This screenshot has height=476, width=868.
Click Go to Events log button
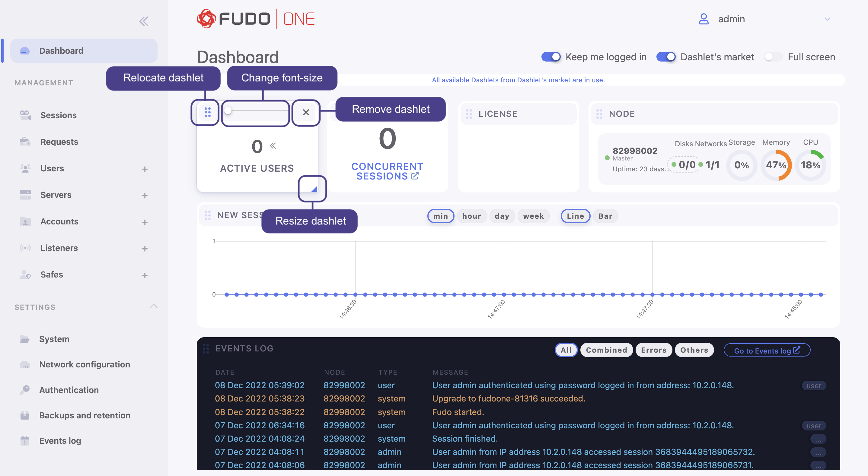[x=767, y=350]
